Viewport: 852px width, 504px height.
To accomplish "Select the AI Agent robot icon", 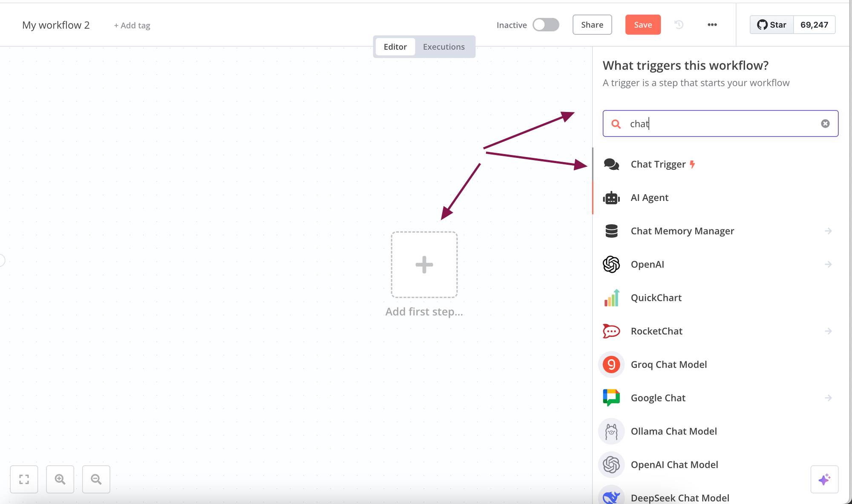I will coord(611,198).
